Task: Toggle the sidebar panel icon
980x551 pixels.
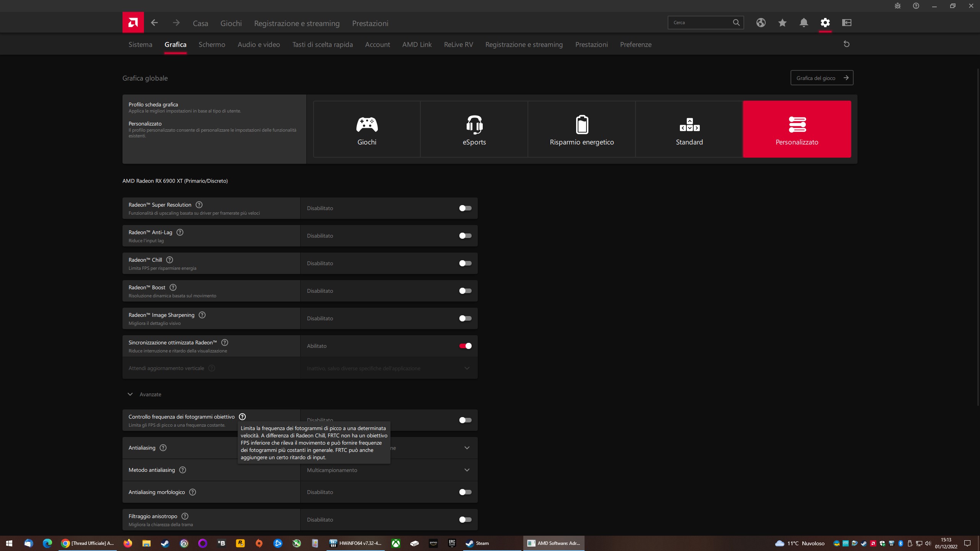Action: [846, 23]
